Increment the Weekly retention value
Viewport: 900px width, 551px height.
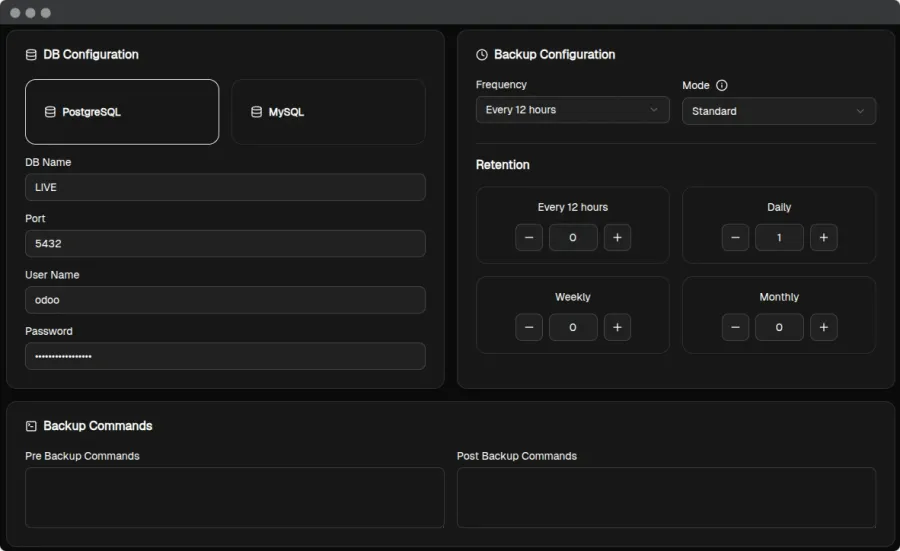[617, 327]
